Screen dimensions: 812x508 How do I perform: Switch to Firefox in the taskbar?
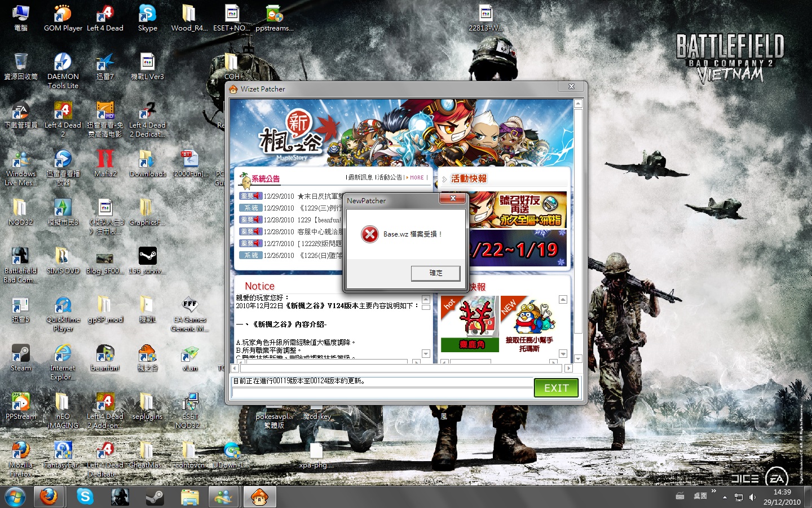click(x=48, y=497)
